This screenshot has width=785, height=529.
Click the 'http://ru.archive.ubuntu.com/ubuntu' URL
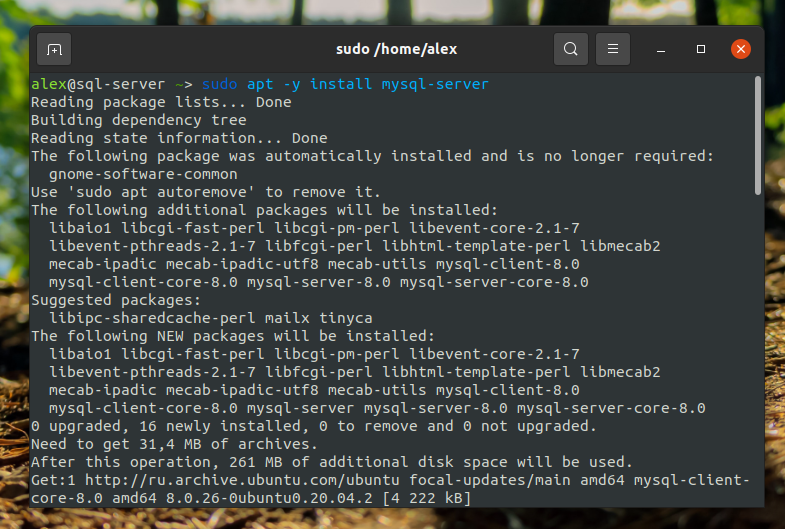(242, 480)
